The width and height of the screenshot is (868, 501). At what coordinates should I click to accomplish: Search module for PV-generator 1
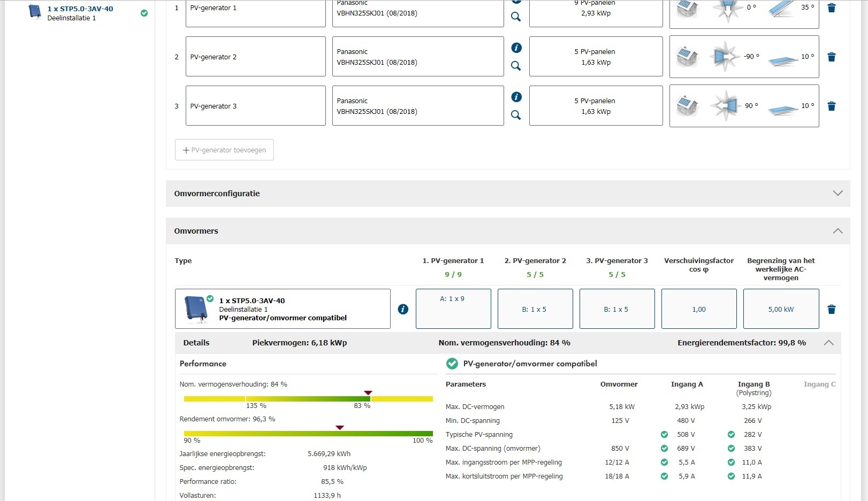516,17
